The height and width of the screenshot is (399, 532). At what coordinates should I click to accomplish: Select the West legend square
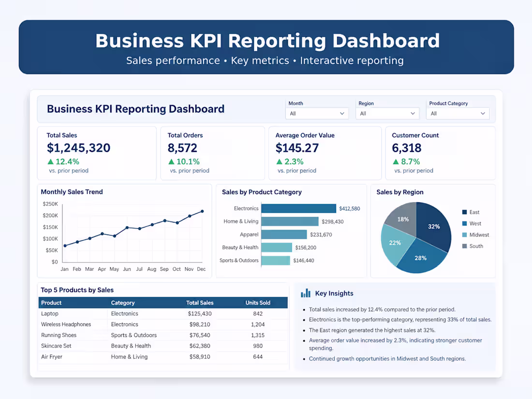click(464, 223)
